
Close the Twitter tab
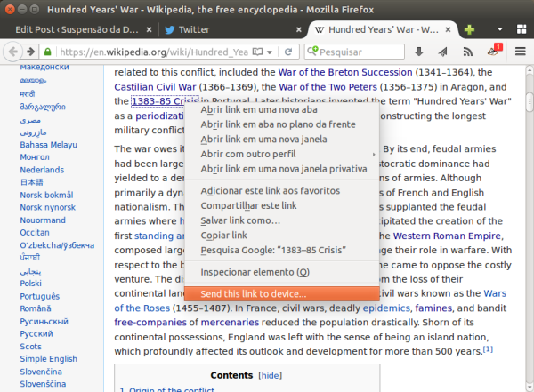click(x=299, y=29)
